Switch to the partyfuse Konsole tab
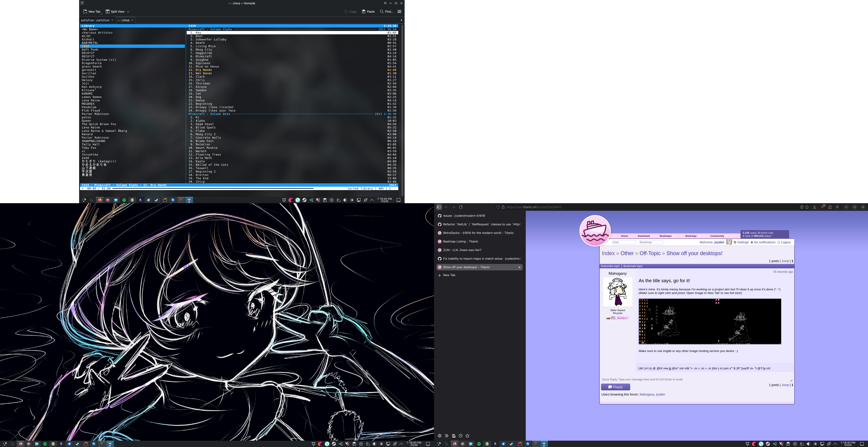 point(95,20)
